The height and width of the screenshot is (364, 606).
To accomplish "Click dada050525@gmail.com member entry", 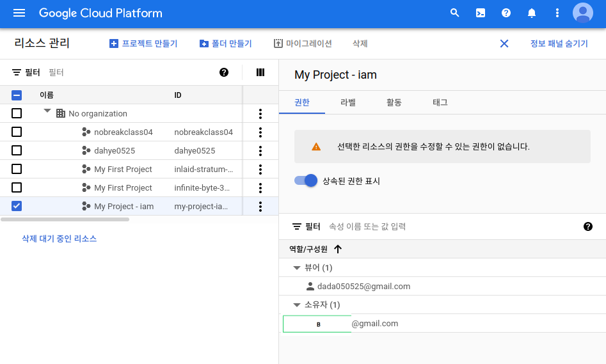I will (x=363, y=287).
